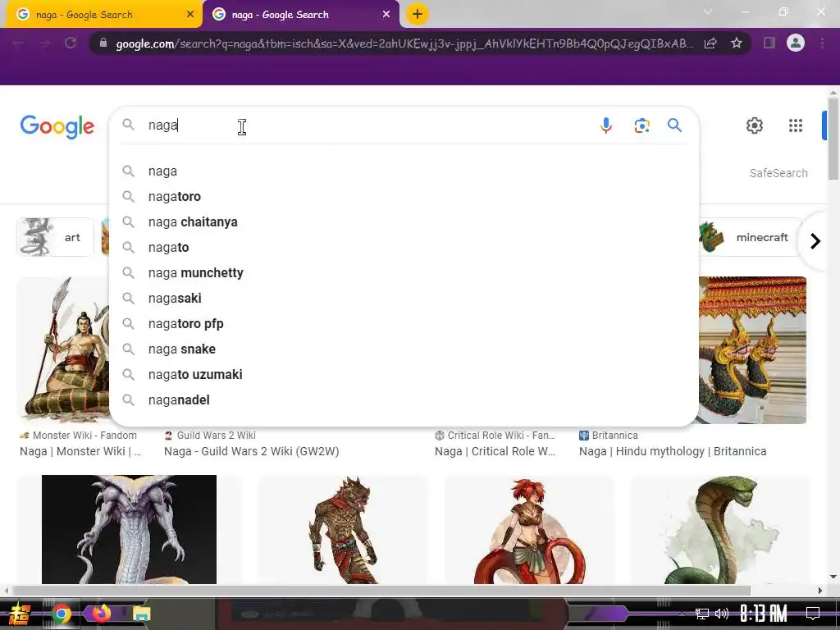Choose 'naga snake' suggestion

click(404, 349)
